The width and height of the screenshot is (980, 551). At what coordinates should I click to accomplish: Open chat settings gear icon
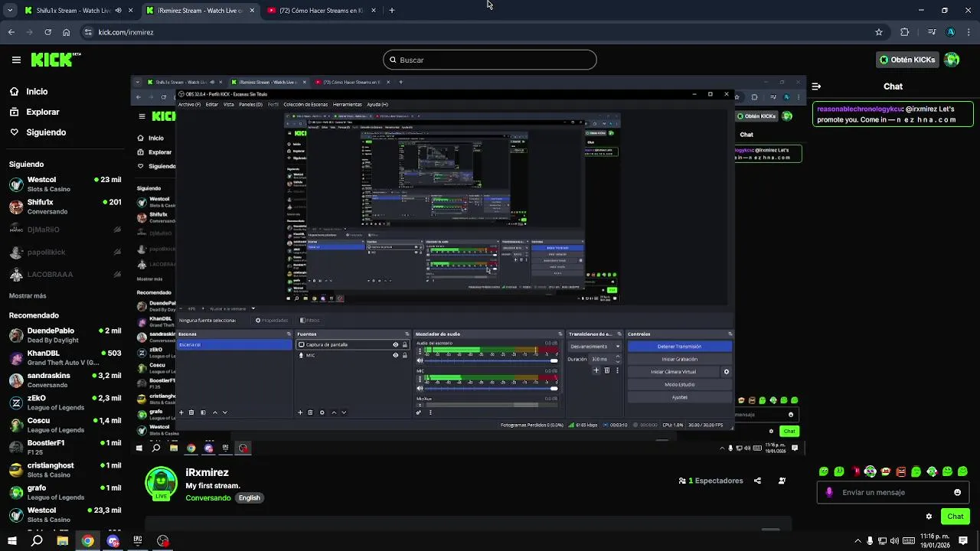(x=929, y=517)
